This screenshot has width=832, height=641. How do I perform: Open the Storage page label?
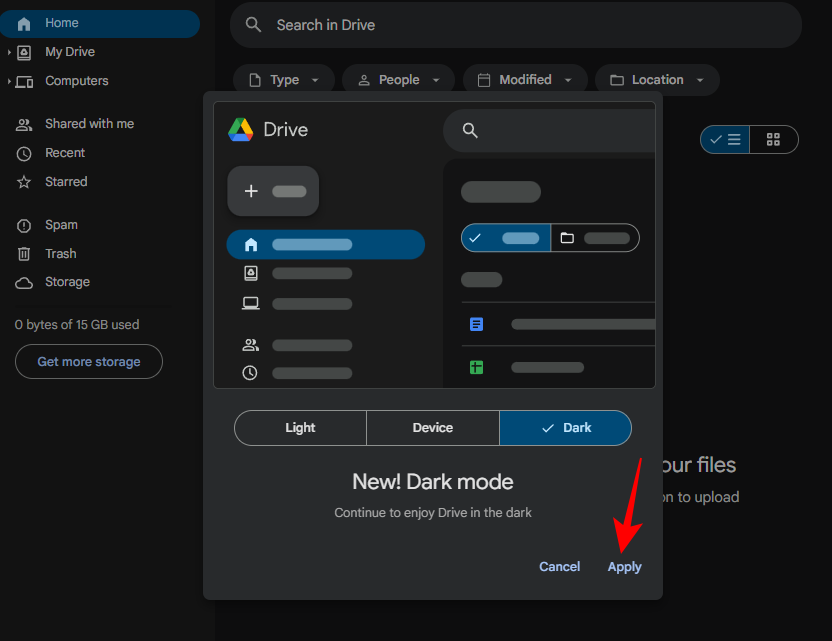[x=67, y=282]
